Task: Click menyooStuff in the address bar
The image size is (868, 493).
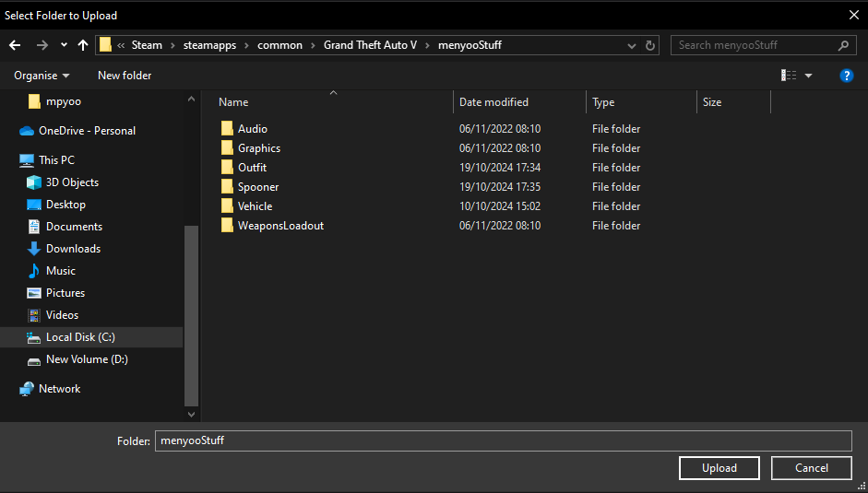Action: click(470, 45)
